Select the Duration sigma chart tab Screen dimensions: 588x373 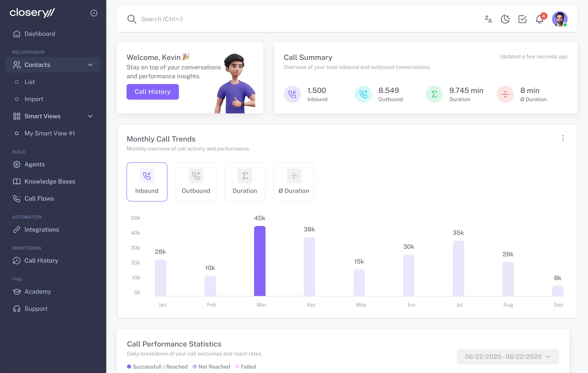(x=245, y=182)
